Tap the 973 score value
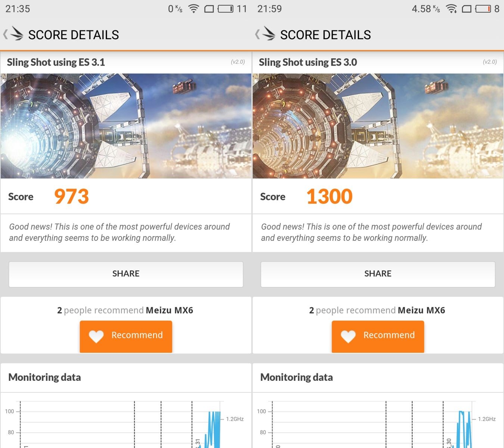Screen dimensions: 504x448 [71, 196]
